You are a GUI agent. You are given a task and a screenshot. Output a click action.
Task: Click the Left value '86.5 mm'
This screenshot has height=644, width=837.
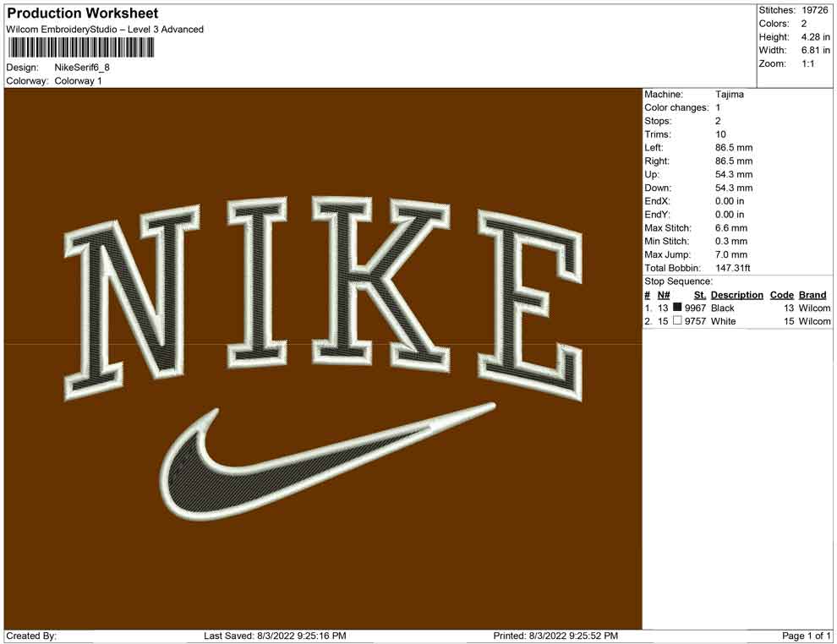[x=734, y=148]
